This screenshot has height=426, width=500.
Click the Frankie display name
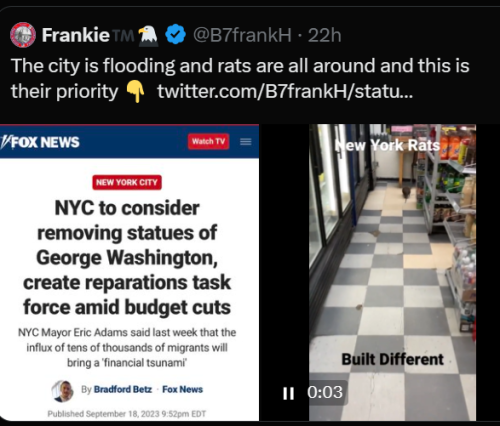pos(76,35)
